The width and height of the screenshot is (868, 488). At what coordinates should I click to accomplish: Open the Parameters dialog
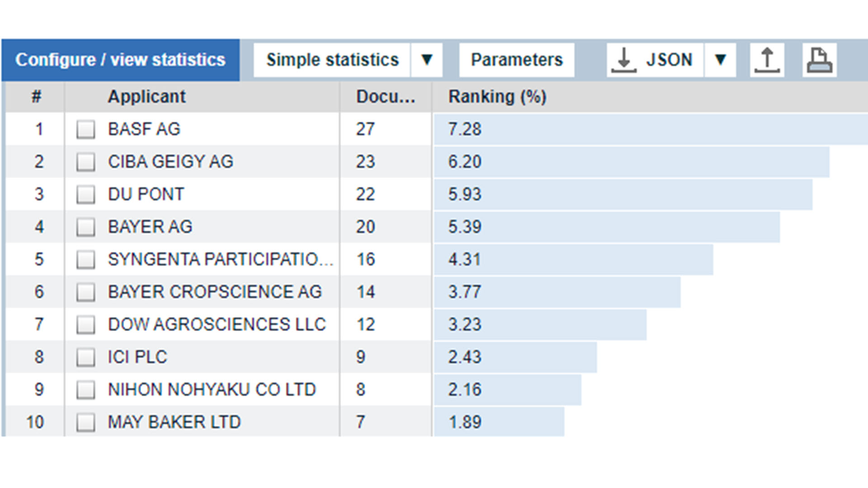(x=516, y=59)
